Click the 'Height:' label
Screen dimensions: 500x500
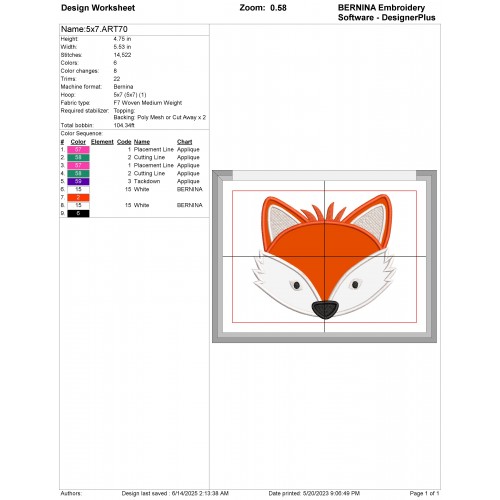(x=69, y=39)
